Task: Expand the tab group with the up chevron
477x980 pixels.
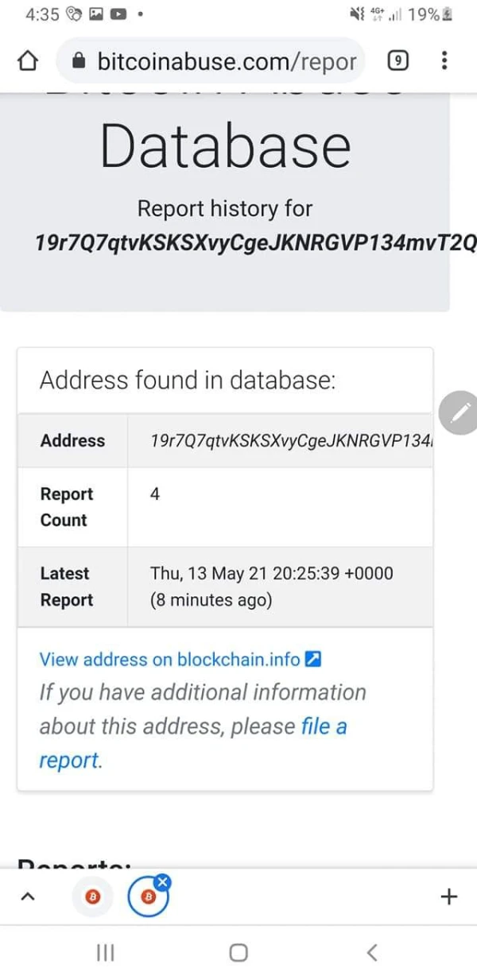Action: coord(28,897)
